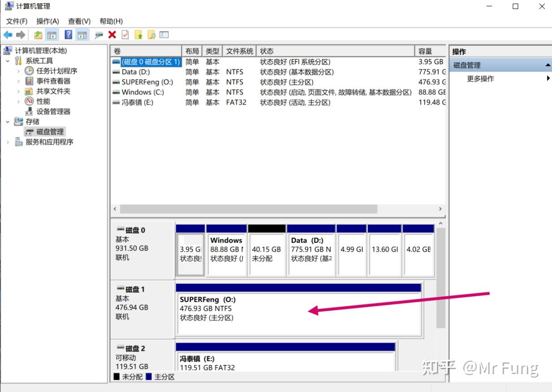Select the Data (D:) volume row
The height and width of the screenshot is (392, 552).
coord(136,72)
